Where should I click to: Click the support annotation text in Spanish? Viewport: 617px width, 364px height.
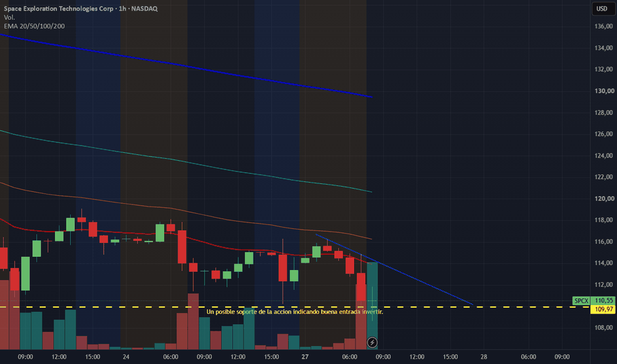[x=295, y=312]
